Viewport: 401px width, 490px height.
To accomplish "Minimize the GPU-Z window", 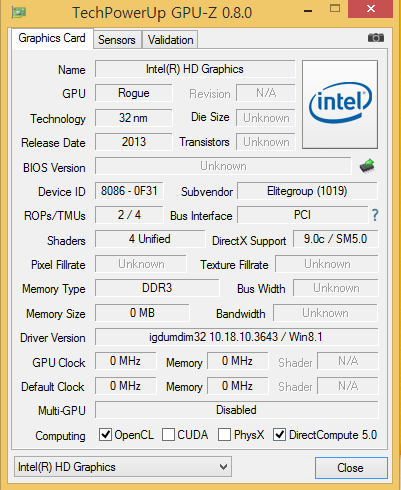I will 308,10.
